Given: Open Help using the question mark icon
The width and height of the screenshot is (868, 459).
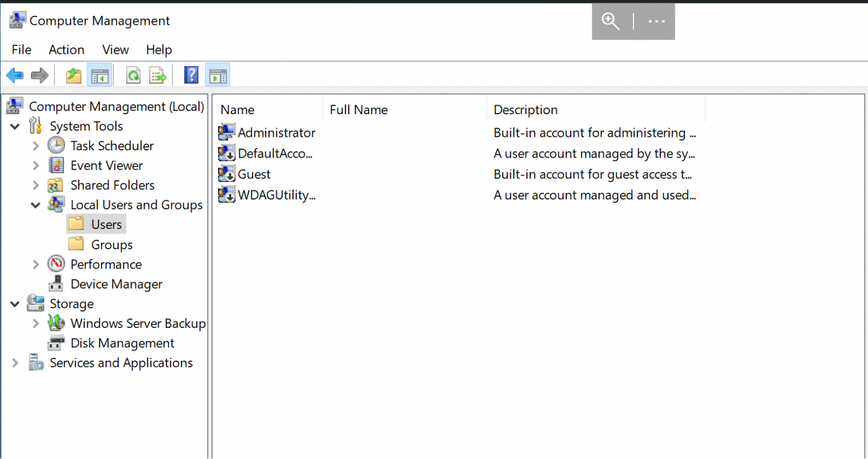Looking at the screenshot, I should pos(191,74).
